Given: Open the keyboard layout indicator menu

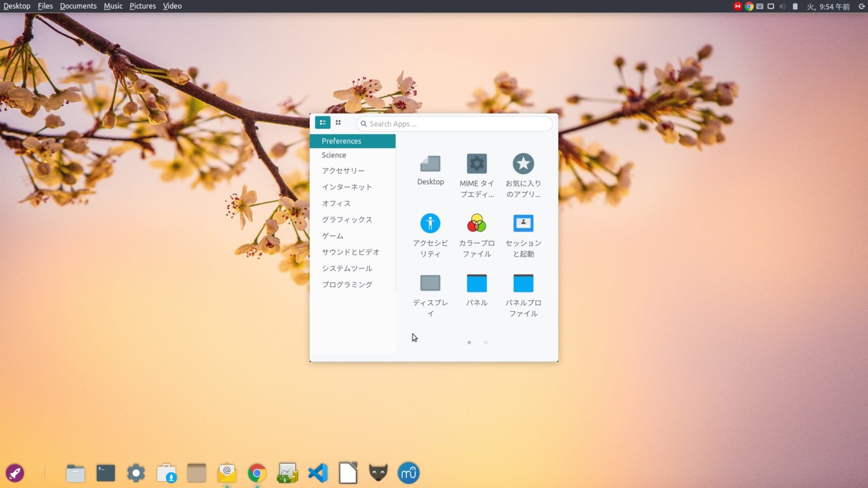Looking at the screenshot, I should pyautogui.click(x=759, y=6).
